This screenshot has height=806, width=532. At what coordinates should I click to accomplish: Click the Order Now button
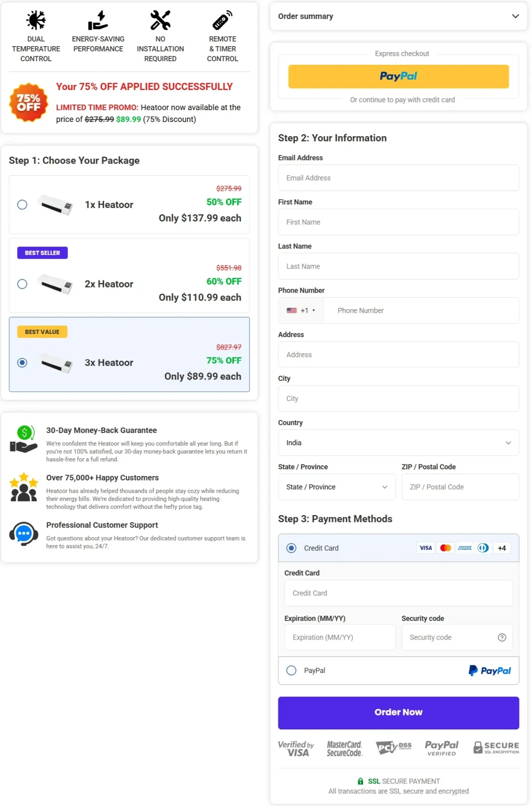coord(399,712)
